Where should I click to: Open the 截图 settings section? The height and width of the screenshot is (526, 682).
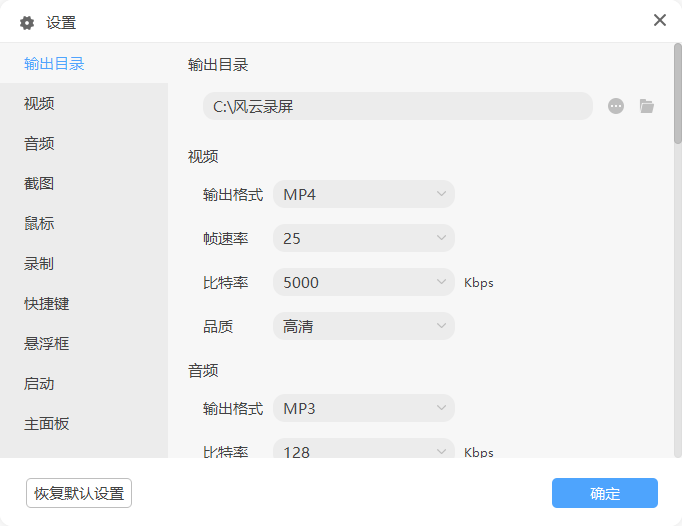[x=40, y=183]
